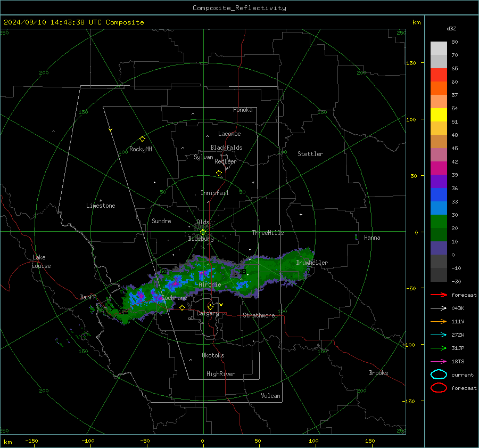Image resolution: width=479 pixels, height=448 pixels.
Task: Click the Ponoka town label
Action: coord(243,110)
